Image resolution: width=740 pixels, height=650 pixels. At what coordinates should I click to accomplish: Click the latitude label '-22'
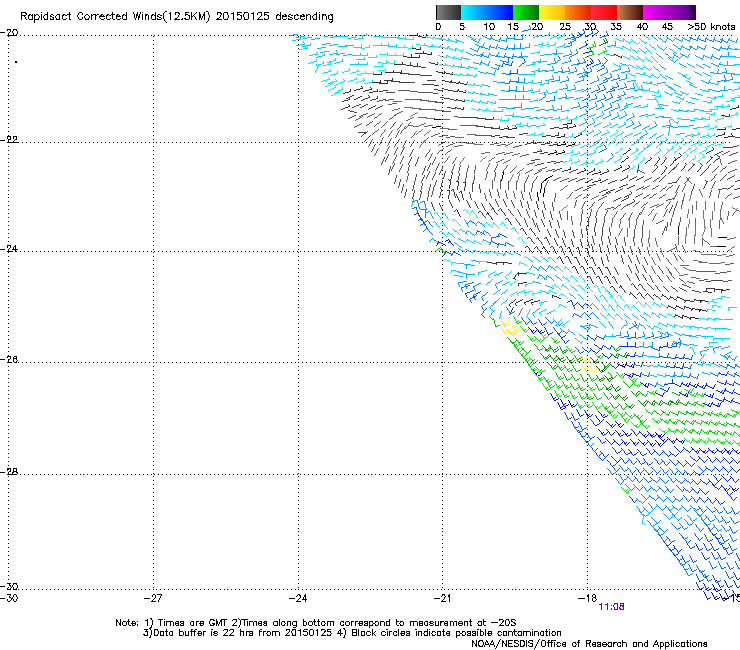click(9, 140)
